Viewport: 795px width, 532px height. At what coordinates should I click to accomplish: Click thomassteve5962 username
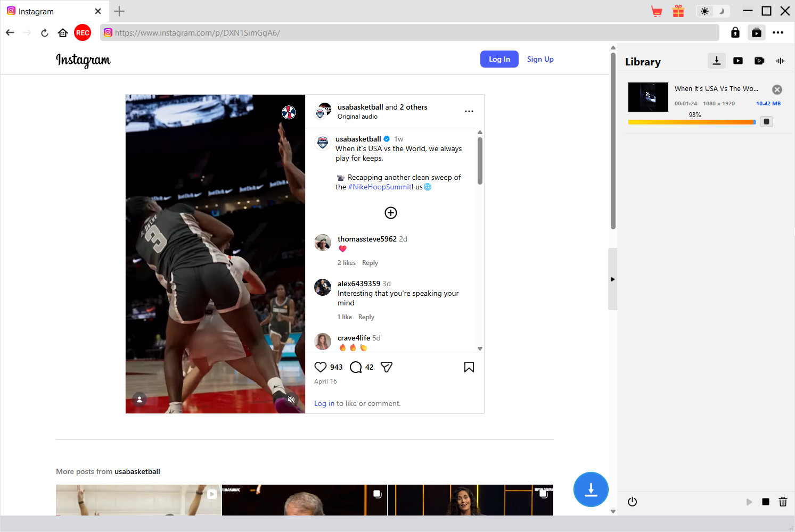[367, 239]
